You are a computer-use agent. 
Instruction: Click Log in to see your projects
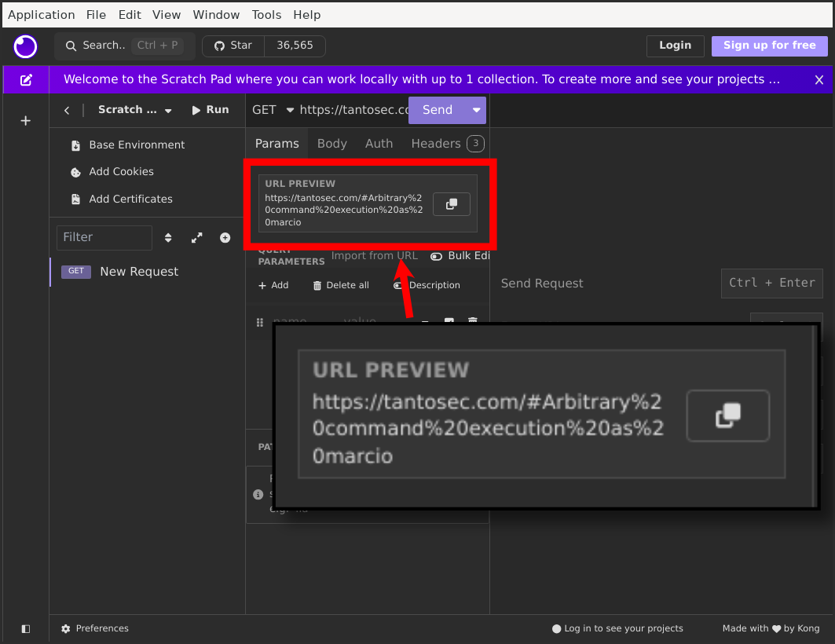pyautogui.click(x=617, y=628)
